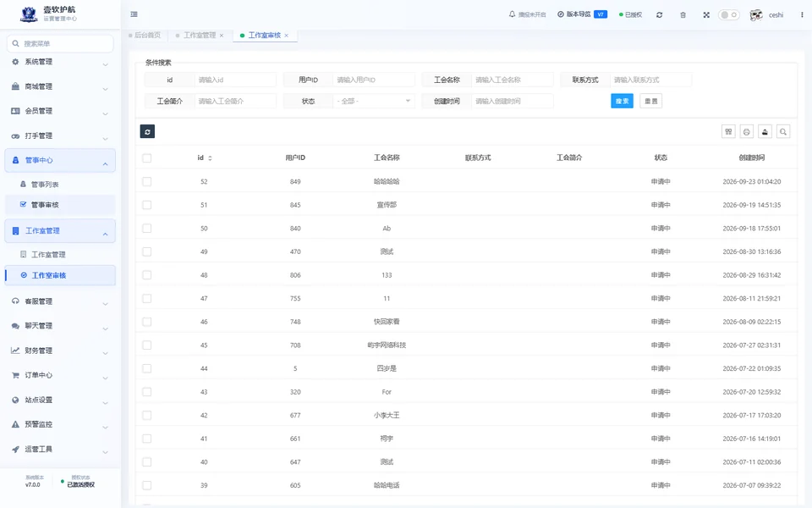
Task: Click the 重置 button
Action: [x=651, y=101]
